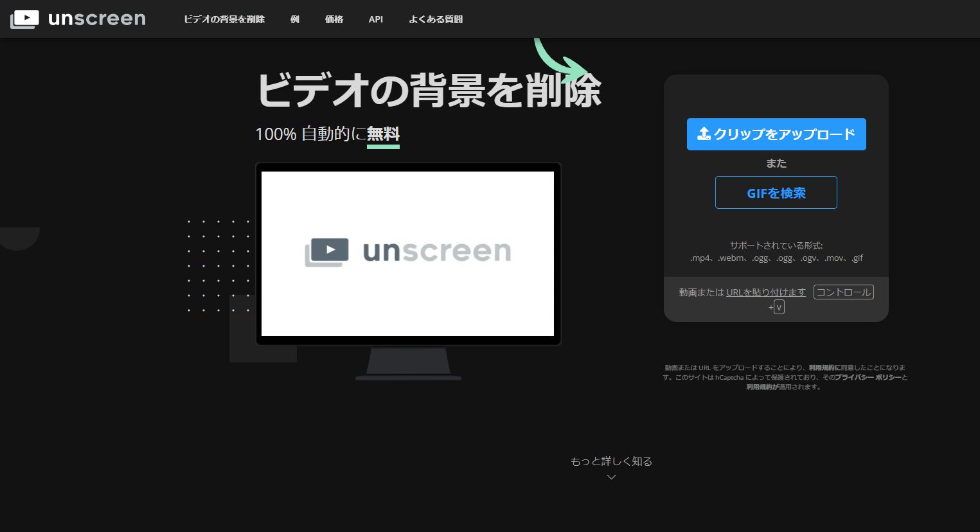Click the upload icon on the blue button

pos(704,134)
